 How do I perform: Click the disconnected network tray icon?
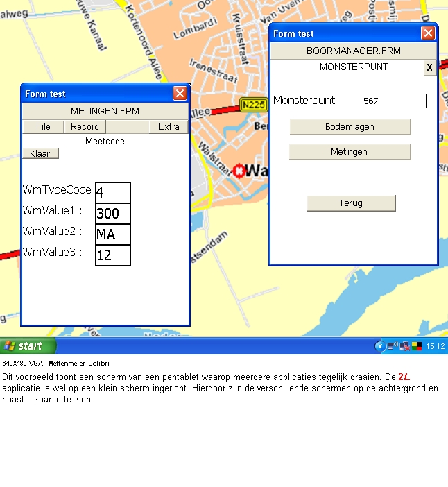click(404, 345)
